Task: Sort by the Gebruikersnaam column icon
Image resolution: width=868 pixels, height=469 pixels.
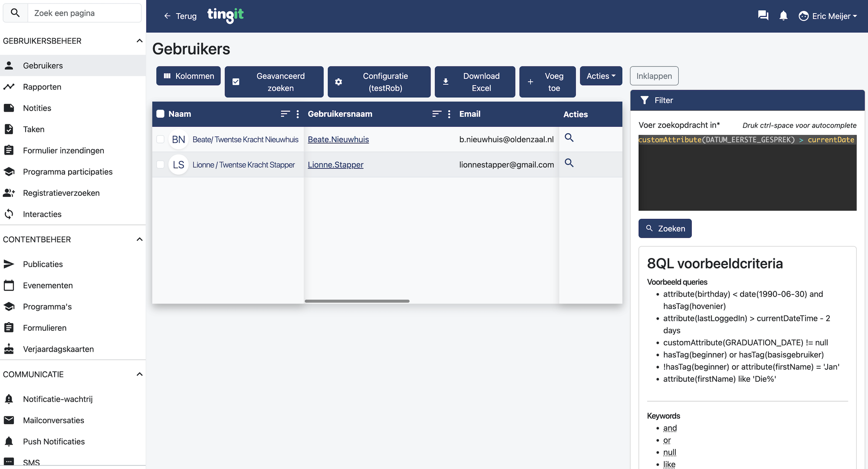Action: [436, 114]
